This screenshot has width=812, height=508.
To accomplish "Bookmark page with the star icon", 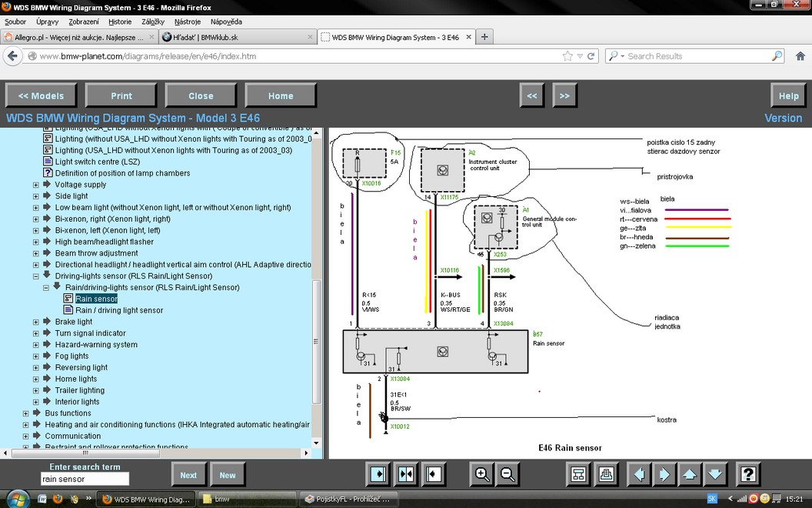I will tap(567, 56).
